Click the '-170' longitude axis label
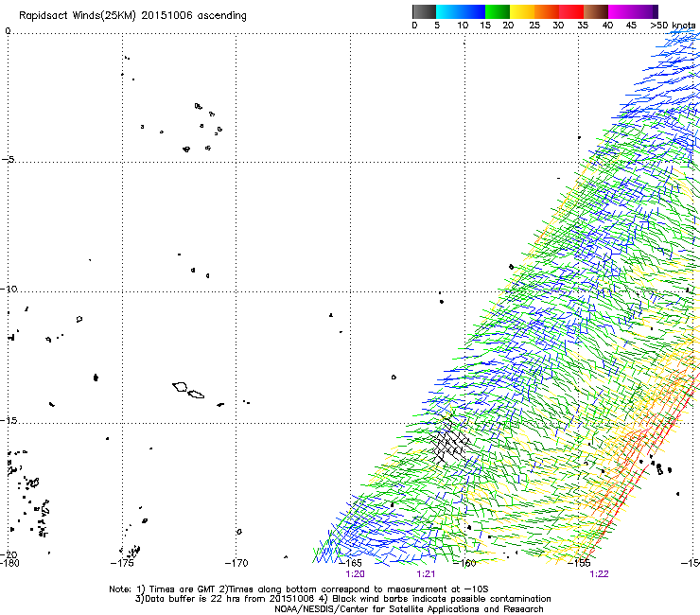Image resolution: width=700 pixels, height=615 pixels. (236, 563)
